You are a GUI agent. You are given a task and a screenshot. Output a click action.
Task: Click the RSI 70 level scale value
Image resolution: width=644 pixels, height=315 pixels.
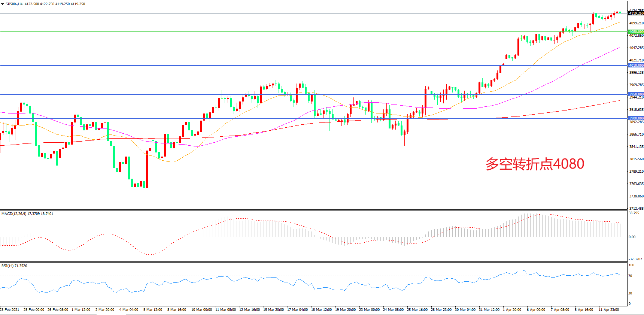point(631,276)
